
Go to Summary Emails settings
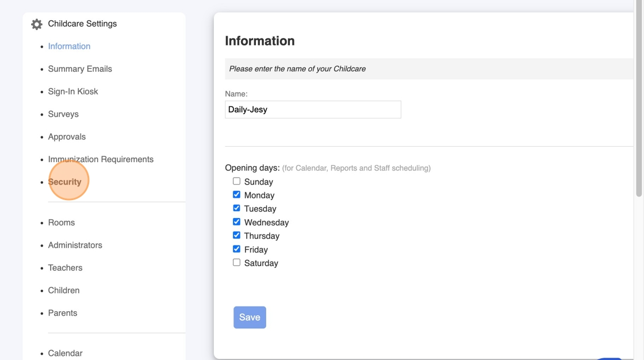coord(80,69)
